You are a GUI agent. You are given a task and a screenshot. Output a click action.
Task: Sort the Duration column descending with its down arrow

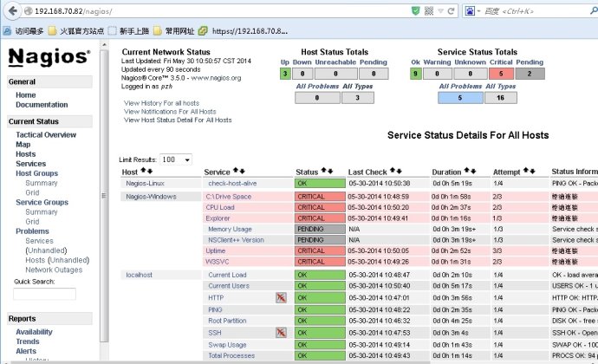(473, 171)
